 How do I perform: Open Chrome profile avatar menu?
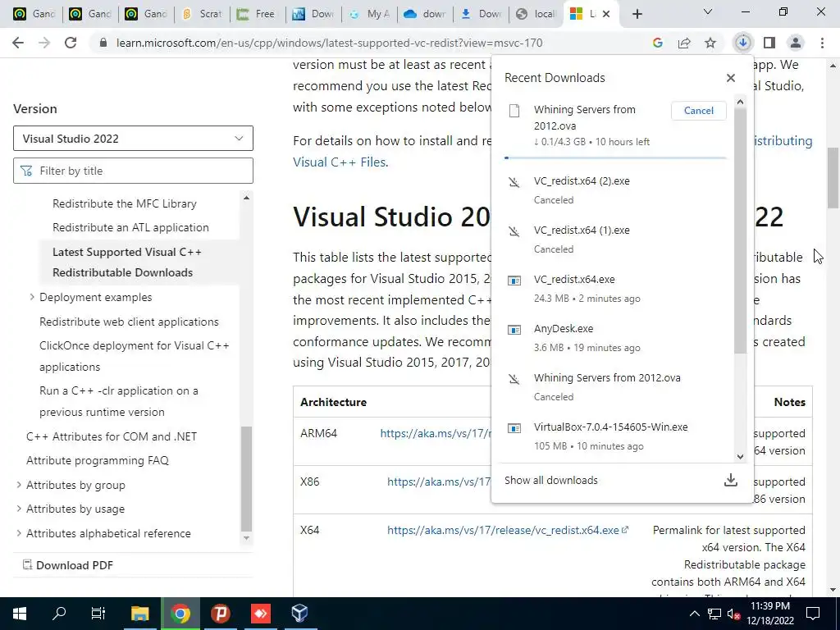tap(796, 43)
